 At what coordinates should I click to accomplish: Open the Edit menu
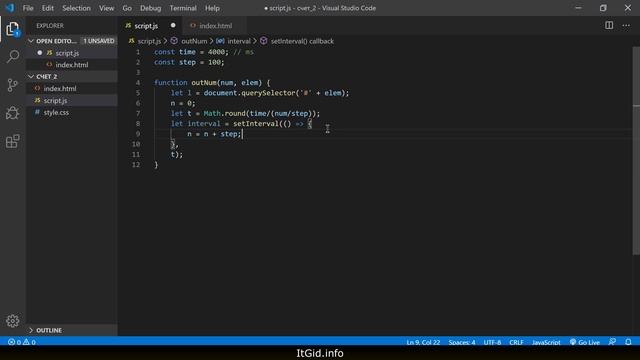[48, 8]
